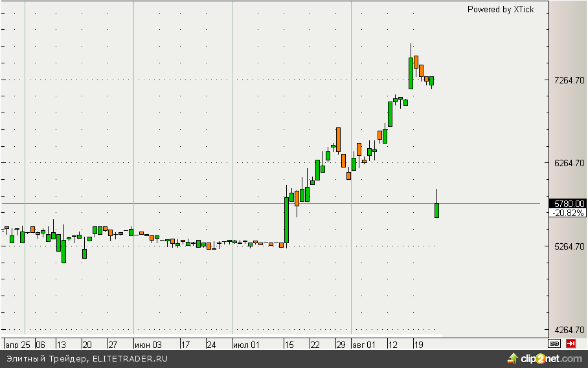Screen dimensions: 588x368
Task: Click the 4264.70 price axis label
Action: [569, 329]
